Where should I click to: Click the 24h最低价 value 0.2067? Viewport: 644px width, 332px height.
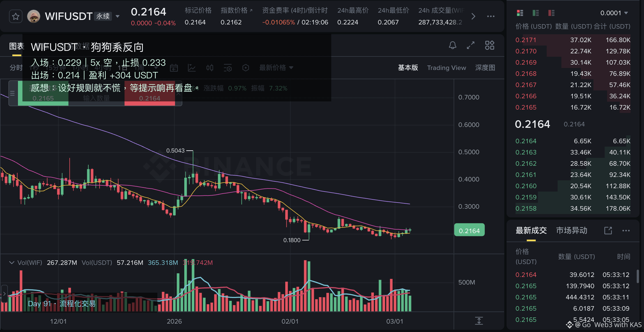pos(388,22)
